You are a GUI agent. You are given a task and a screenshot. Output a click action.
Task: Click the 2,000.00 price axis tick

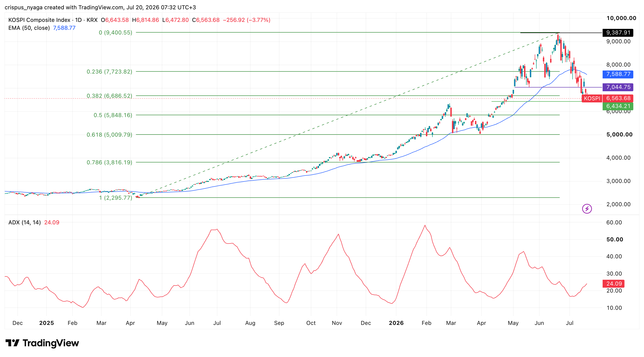pos(618,204)
